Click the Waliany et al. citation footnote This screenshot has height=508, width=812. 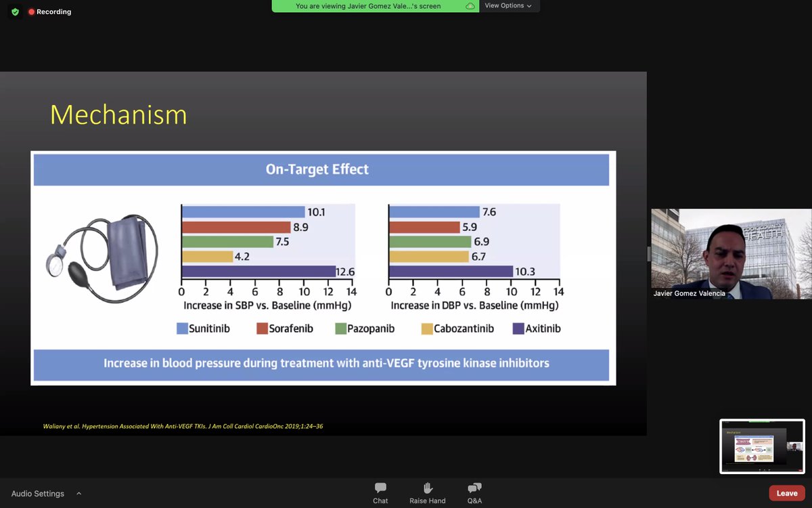click(183, 426)
